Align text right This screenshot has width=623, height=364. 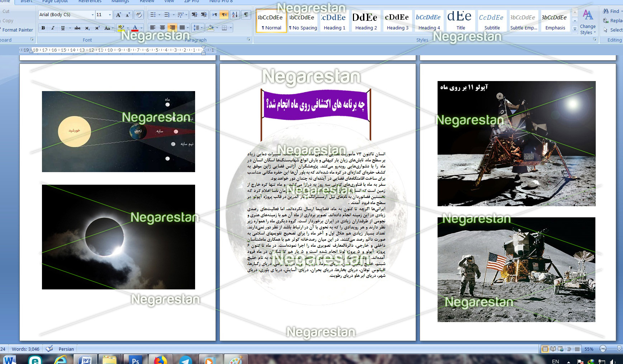point(173,28)
